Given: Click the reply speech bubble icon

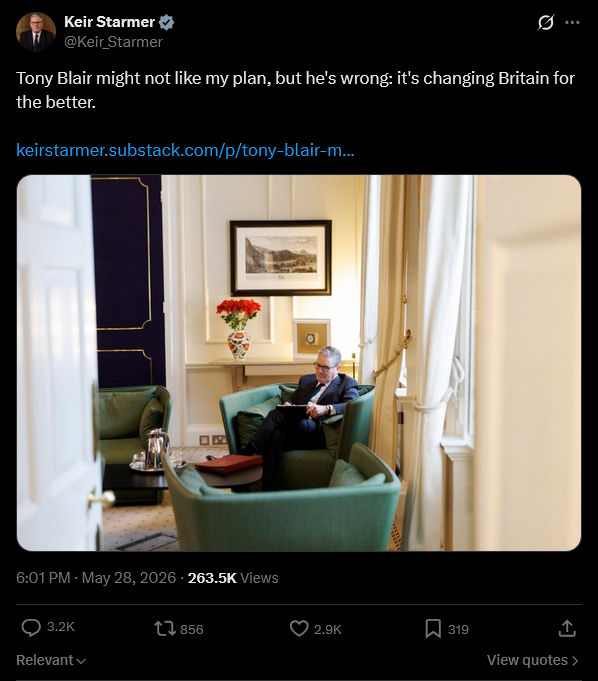Looking at the screenshot, I should (x=31, y=628).
